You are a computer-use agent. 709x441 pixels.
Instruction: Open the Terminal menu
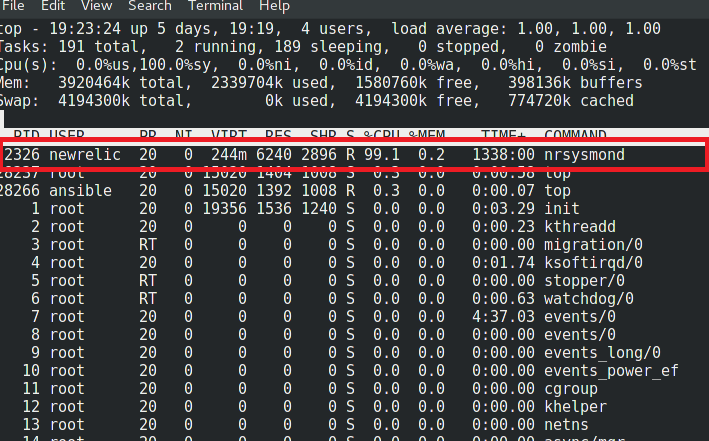[x=215, y=6]
